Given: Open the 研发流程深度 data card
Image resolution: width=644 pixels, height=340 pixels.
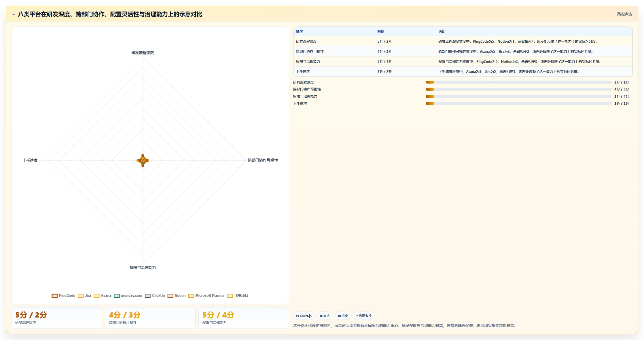Looking at the screenshot, I should 56,318.
